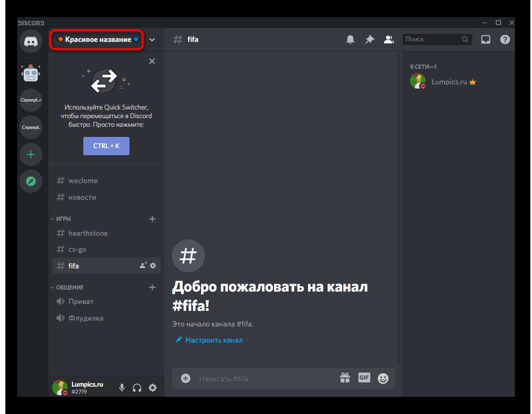
Task: Create channel in ИГРЫ category
Action: [x=152, y=219]
